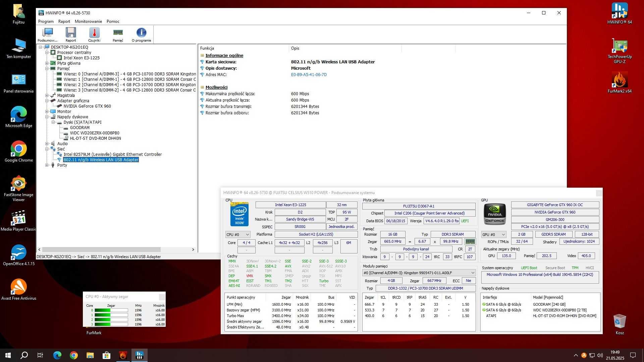
Task: Open the O programie info icon
Action: point(141,35)
